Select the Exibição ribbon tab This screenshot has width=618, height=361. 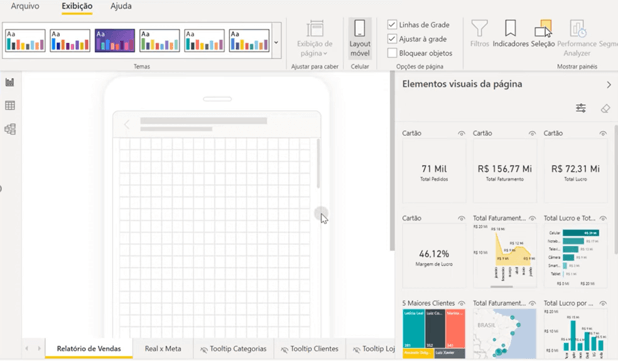tap(77, 6)
